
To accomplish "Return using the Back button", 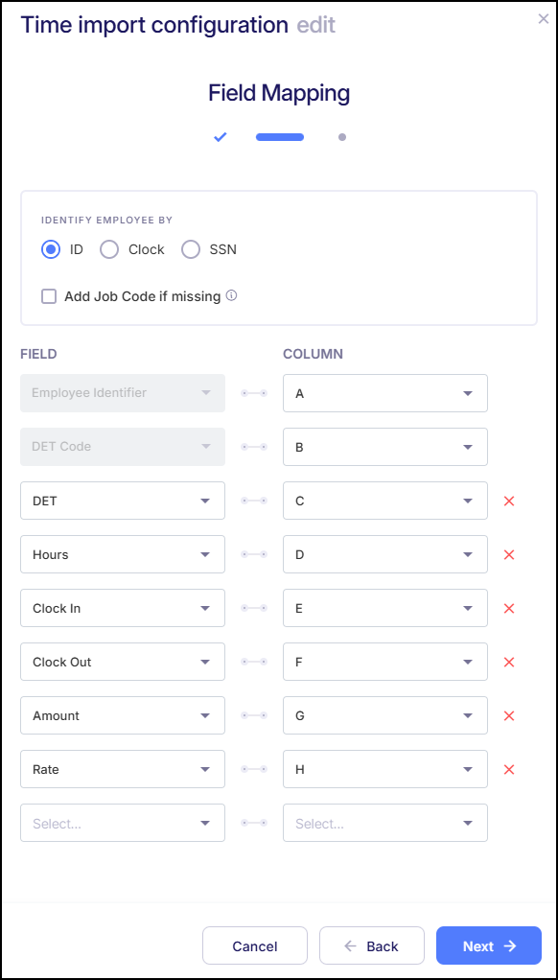I will coord(371,945).
